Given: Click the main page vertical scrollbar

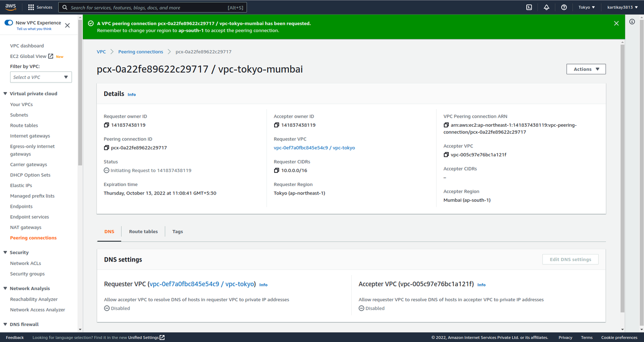Looking at the screenshot, I should tap(622, 179).
